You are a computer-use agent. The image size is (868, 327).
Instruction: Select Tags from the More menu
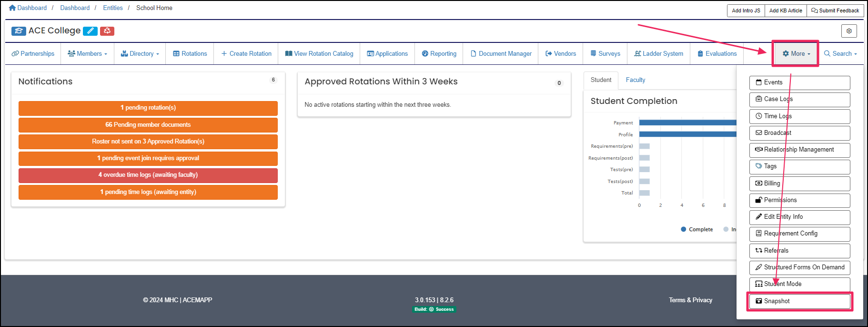(x=799, y=166)
